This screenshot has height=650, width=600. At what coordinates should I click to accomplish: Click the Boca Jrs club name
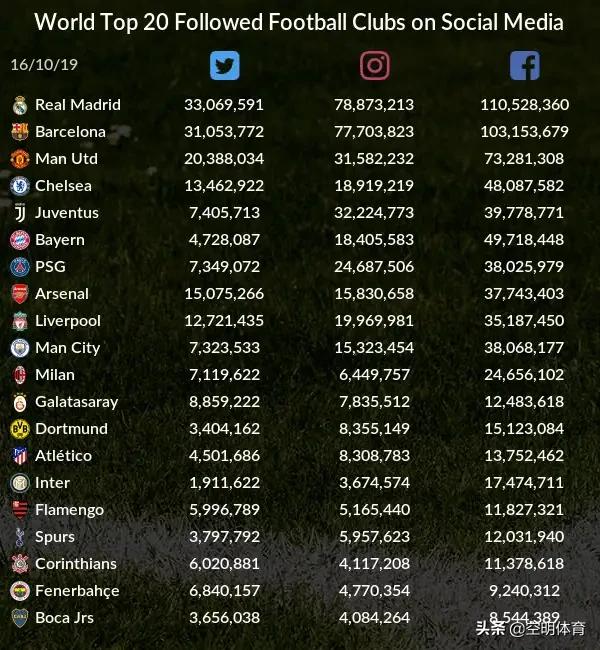[x=64, y=618]
